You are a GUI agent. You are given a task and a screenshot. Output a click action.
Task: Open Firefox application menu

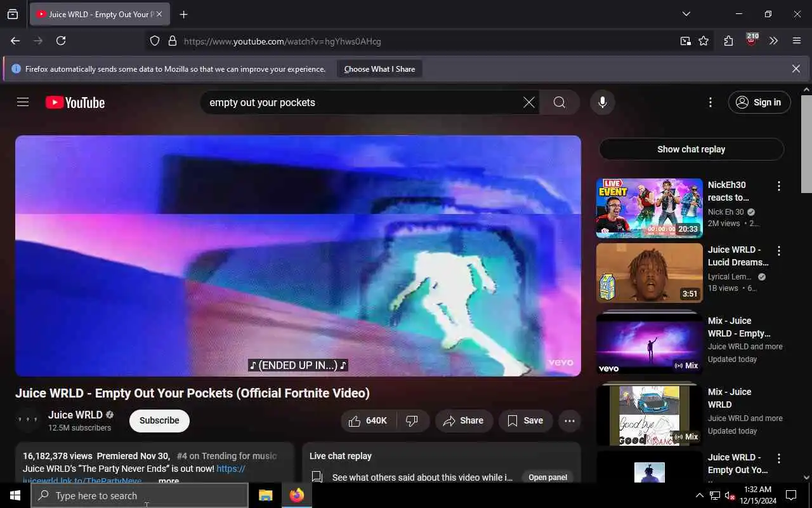[x=797, y=41]
